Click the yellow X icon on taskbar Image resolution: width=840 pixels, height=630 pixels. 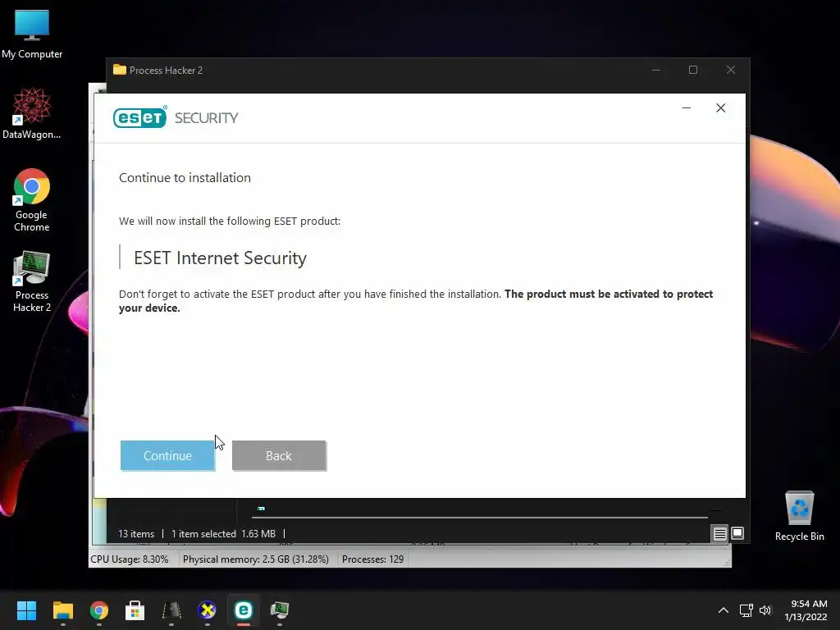(x=208, y=610)
